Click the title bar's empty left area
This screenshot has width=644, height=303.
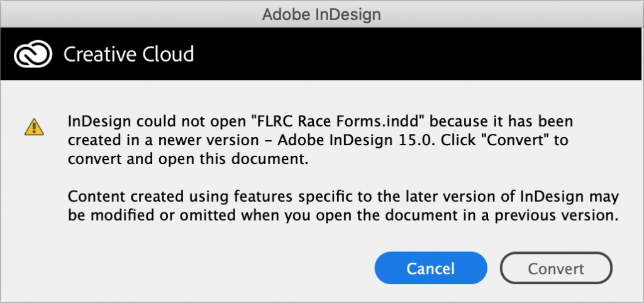click(94, 13)
